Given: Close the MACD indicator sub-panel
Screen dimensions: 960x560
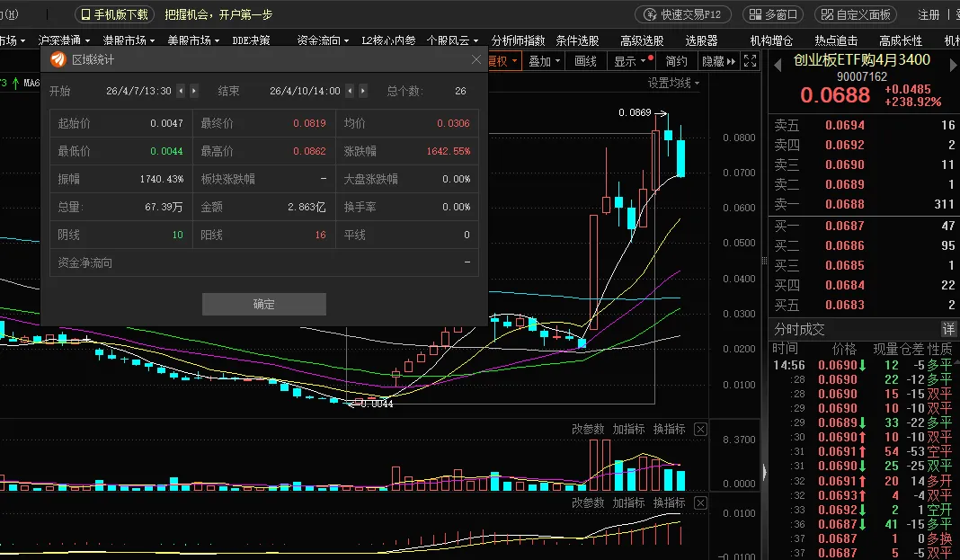Looking at the screenshot, I should click(x=700, y=503).
